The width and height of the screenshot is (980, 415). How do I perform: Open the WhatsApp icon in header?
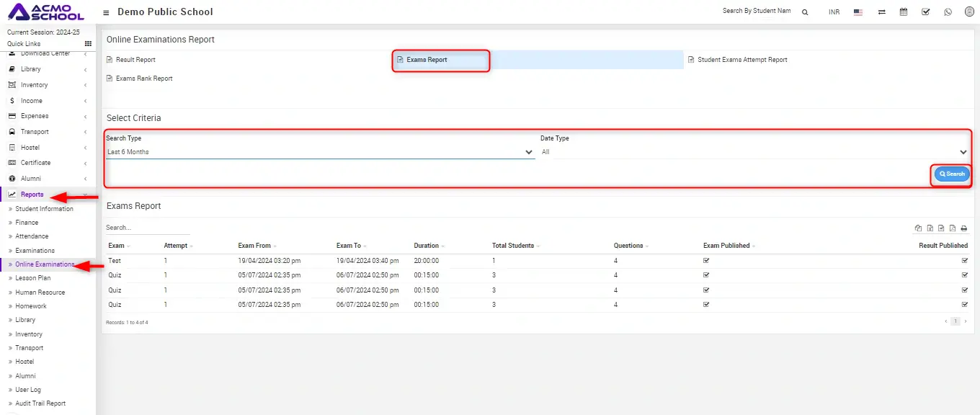click(948, 12)
